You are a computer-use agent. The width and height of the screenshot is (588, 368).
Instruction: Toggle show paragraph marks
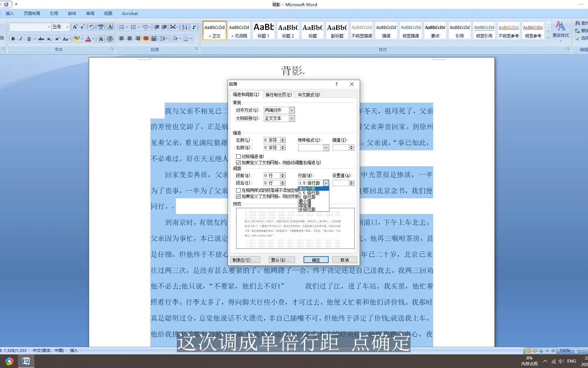tap(194, 27)
